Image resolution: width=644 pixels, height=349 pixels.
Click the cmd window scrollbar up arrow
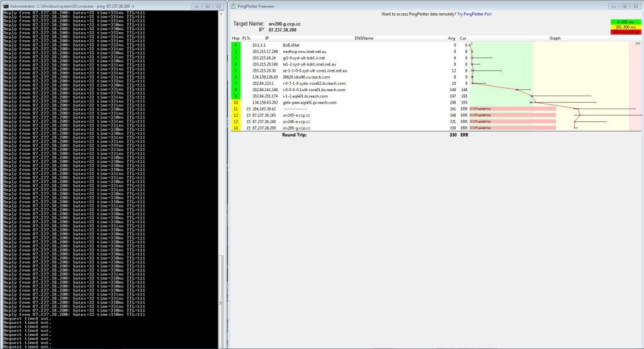pyautogui.click(x=221, y=14)
